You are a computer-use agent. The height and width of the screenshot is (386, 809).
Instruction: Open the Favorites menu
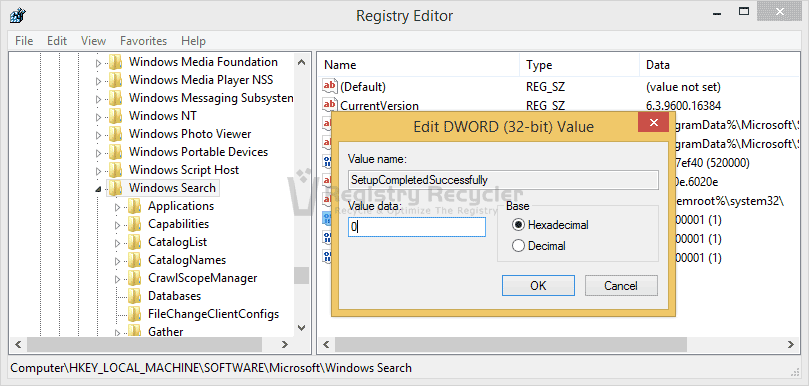pos(143,41)
